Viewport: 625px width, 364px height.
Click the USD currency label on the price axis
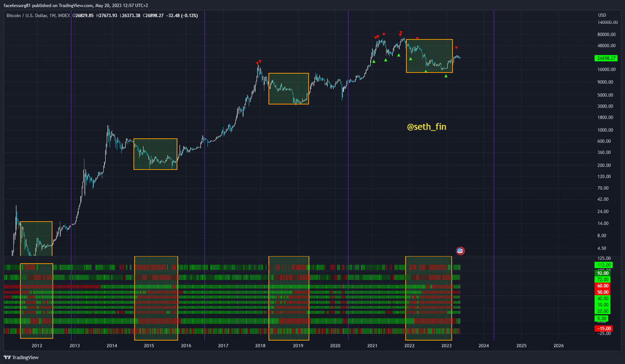point(603,15)
